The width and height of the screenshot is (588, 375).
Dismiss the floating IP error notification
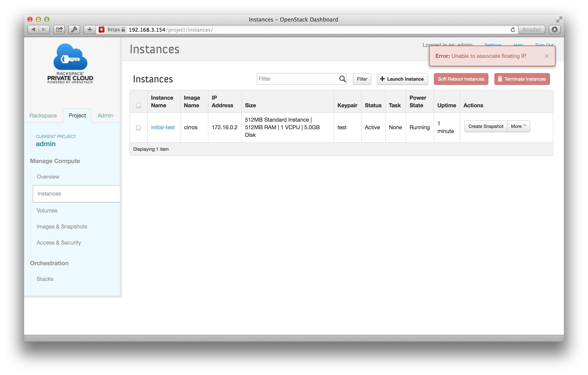coord(546,56)
